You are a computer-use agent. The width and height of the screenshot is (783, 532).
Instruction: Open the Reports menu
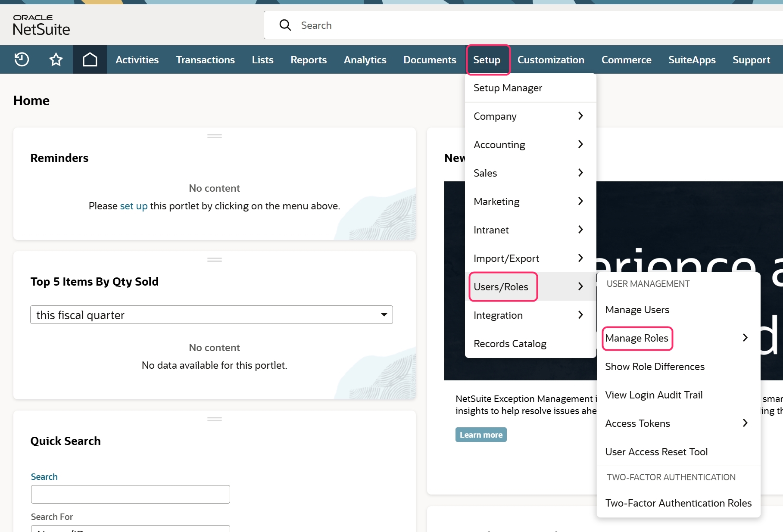tap(309, 59)
